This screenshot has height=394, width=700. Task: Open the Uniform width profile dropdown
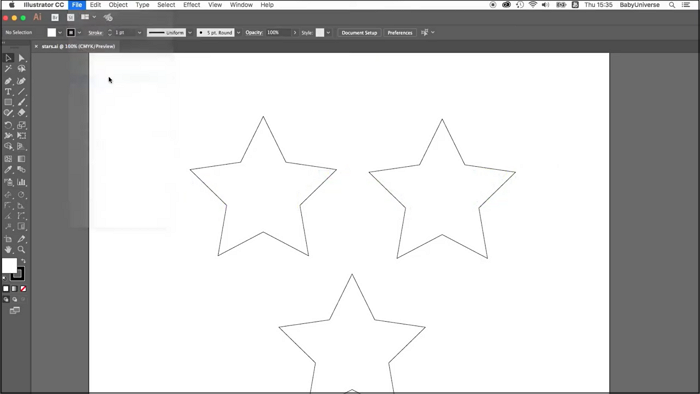pyautogui.click(x=190, y=33)
